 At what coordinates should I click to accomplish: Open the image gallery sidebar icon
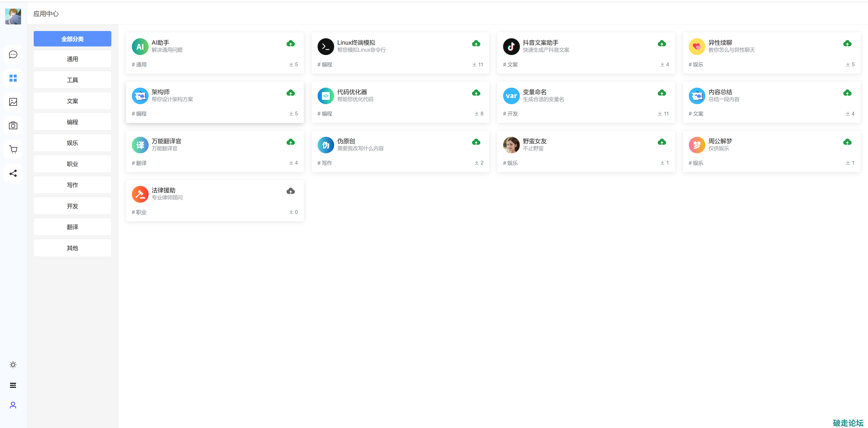[13, 102]
